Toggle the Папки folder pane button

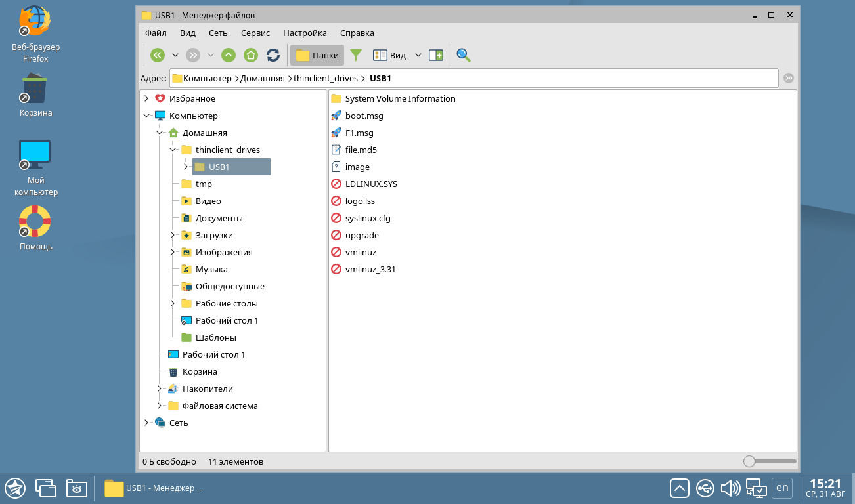317,55
